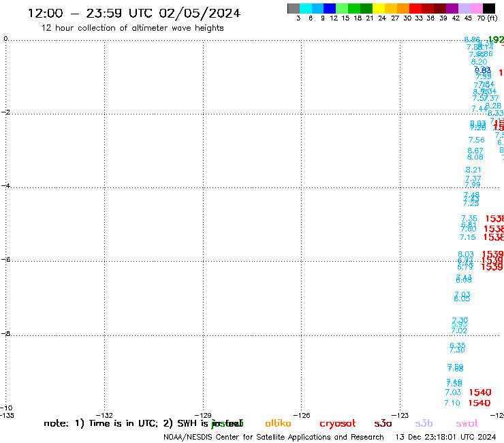The image size is (504, 443).
Task: Click the wave height value 7.44
Action: [479, 109]
